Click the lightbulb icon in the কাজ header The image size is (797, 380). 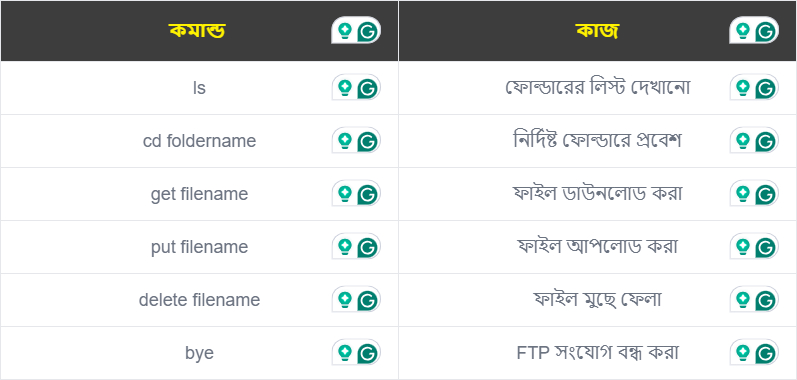pos(744,31)
